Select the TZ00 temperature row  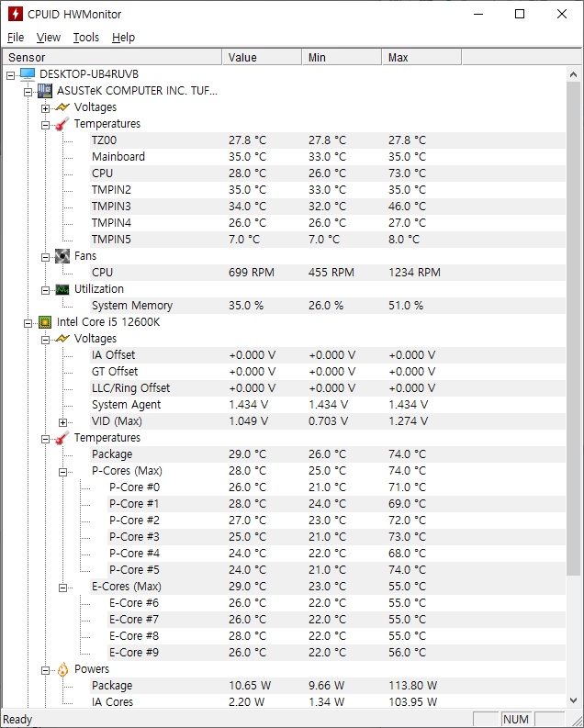pos(327,140)
